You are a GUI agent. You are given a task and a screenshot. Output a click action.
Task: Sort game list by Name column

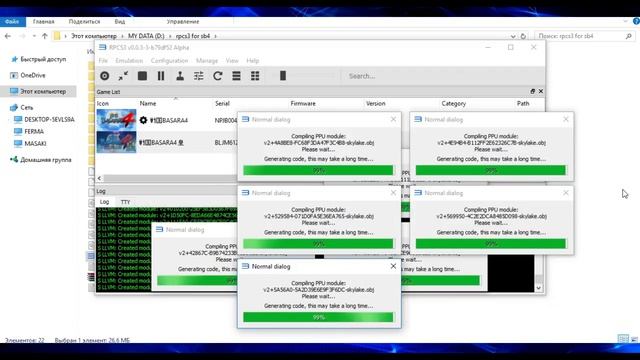click(148, 104)
